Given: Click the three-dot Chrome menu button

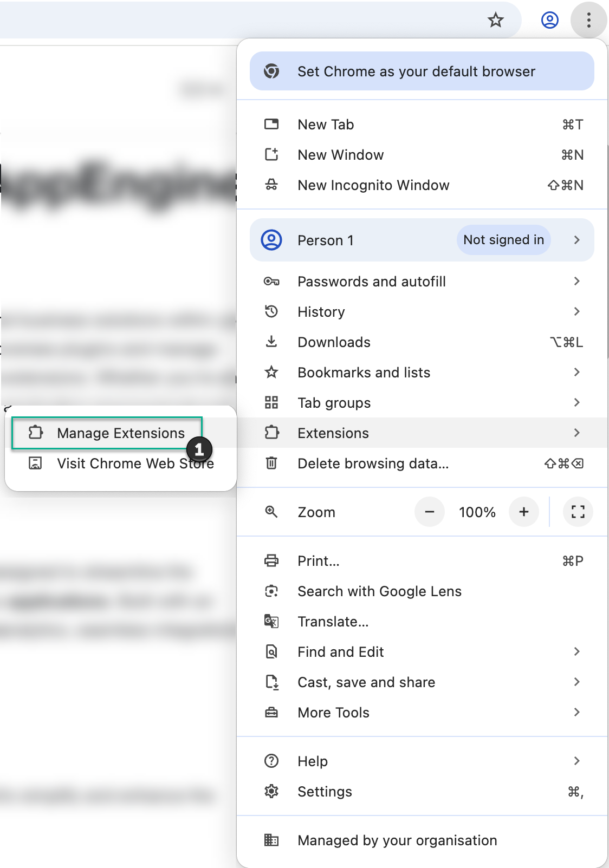Looking at the screenshot, I should [588, 21].
